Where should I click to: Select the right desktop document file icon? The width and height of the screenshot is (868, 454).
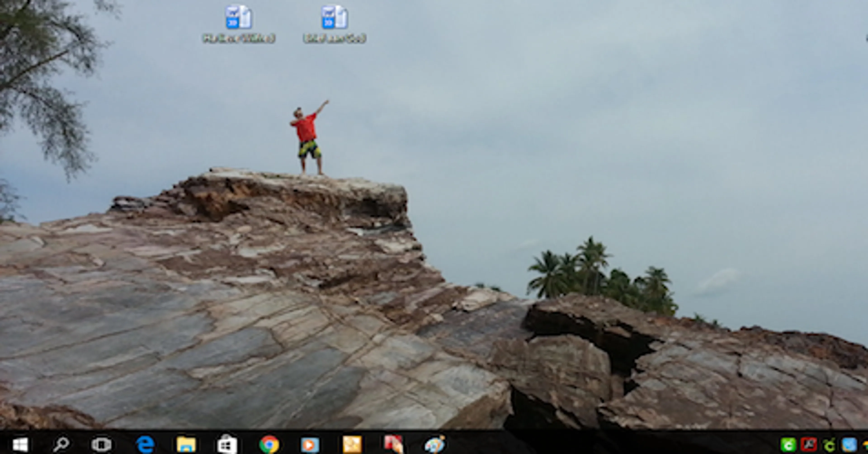[334, 17]
